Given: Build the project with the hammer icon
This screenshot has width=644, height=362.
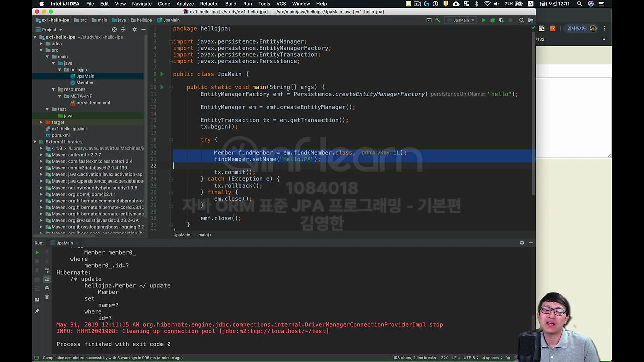Looking at the screenshot, I should tap(438, 20).
